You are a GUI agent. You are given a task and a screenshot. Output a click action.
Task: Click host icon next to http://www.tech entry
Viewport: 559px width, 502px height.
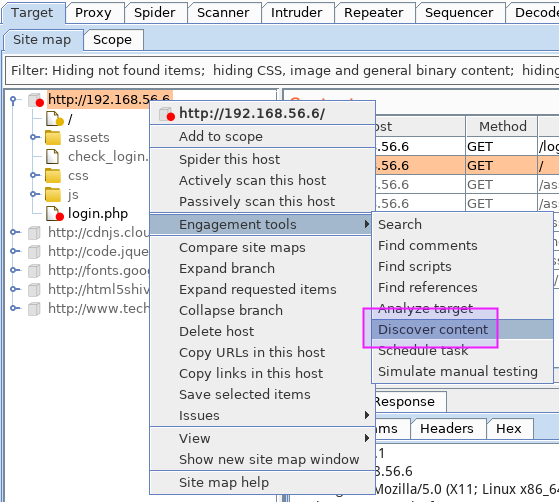pos(34,308)
